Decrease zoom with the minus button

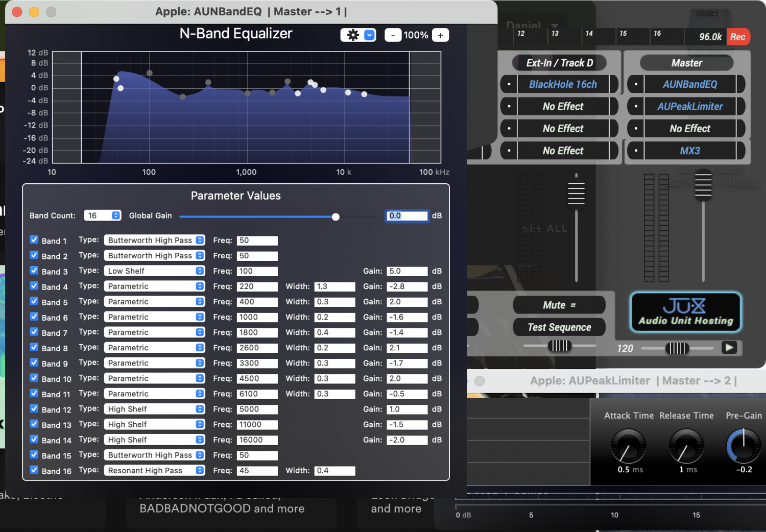point(392,35)
